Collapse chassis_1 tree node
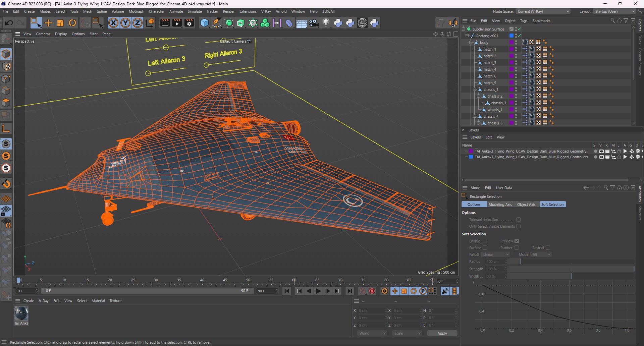This screenshot has width=644, height=346. 474,90
